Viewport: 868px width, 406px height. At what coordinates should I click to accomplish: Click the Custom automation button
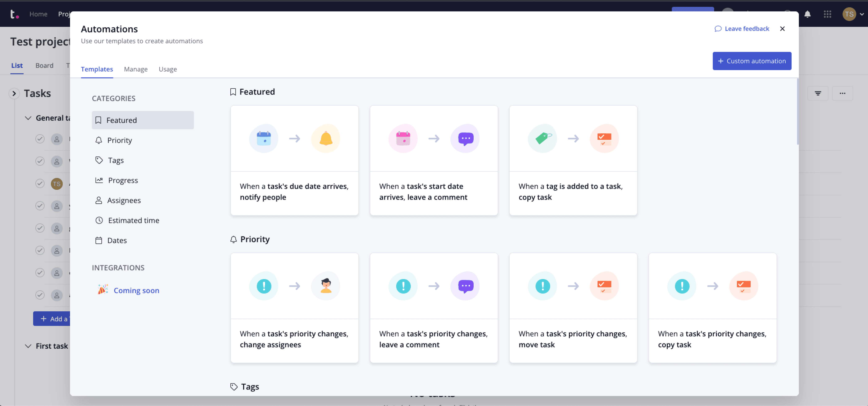(751, 61)
